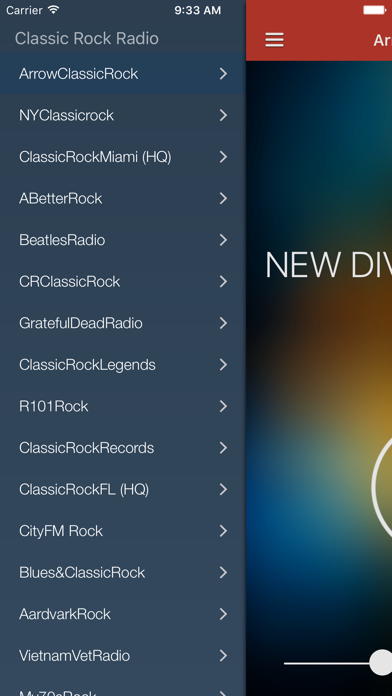Tap the Classic Rock Radio header title

pyautogui.click(x=87, y=39)
